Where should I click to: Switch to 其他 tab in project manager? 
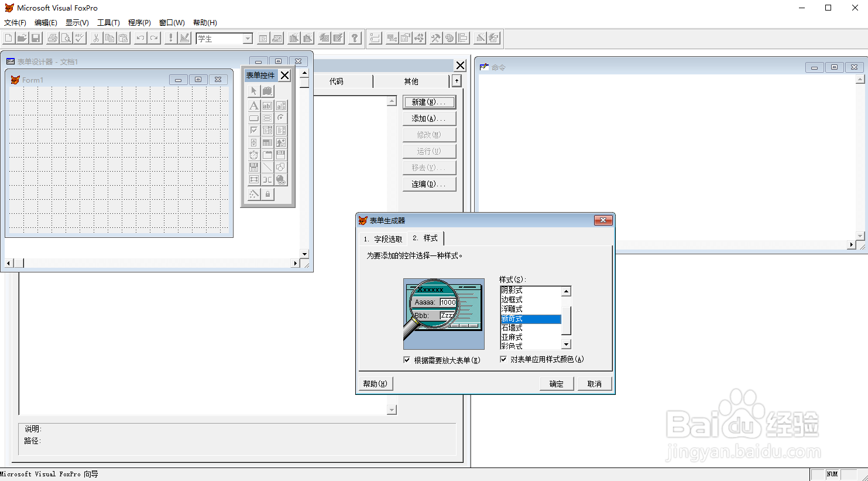411,81
